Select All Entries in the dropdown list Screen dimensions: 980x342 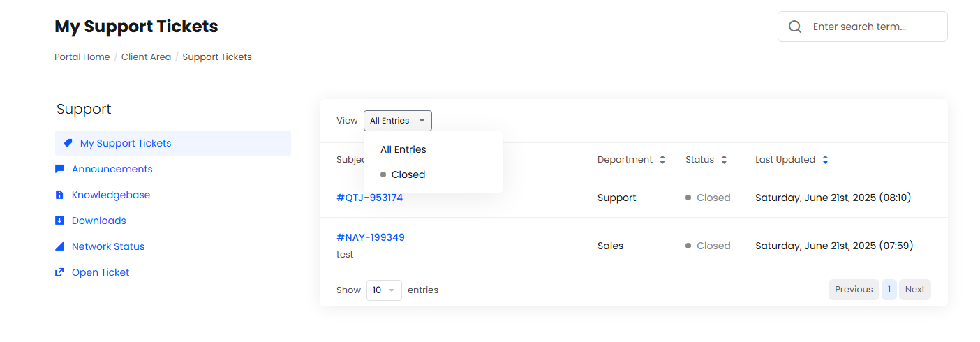403,149
